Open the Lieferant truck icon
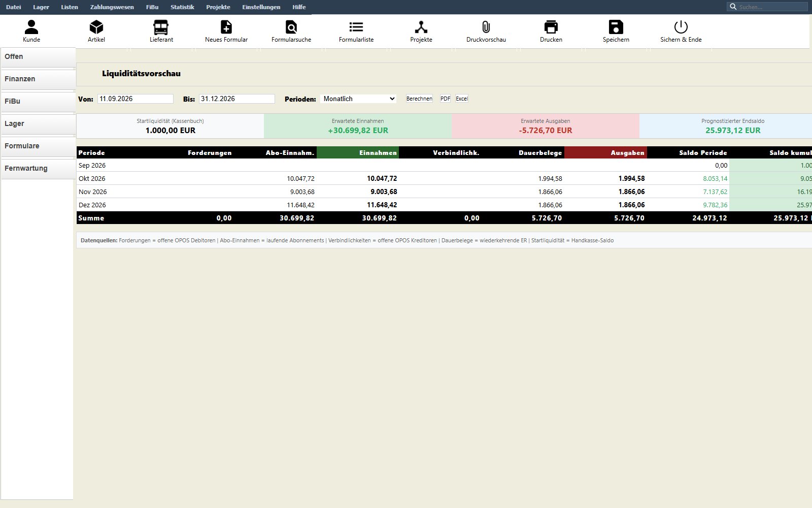The image size is (812, 508). (161, 27)
